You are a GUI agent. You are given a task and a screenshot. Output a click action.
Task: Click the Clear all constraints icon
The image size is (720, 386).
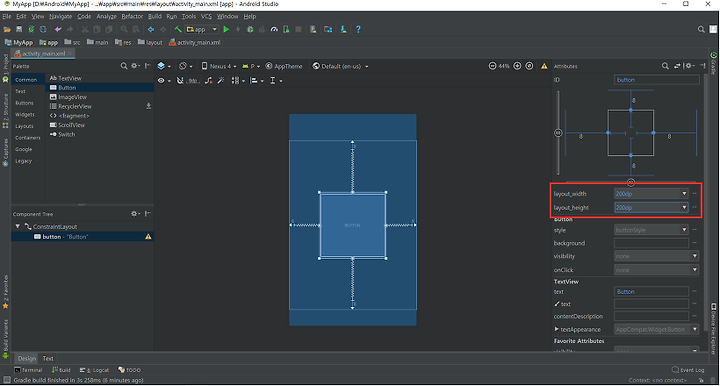click(208, 81)
